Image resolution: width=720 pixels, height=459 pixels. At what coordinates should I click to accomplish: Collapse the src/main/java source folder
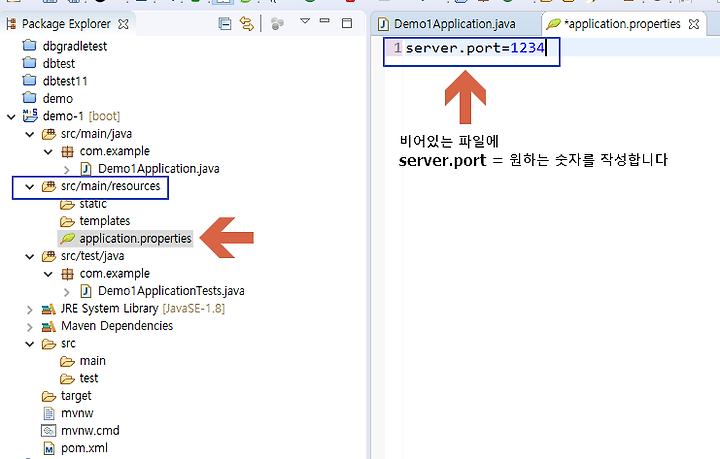pyautogui.click(x=30, y=134)
